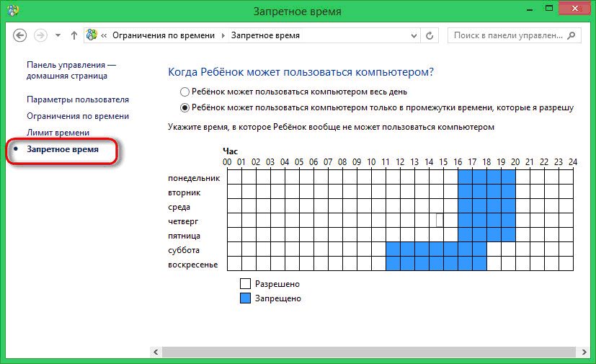
Task: Click the Forward navigation arrow
Action: 40,35
